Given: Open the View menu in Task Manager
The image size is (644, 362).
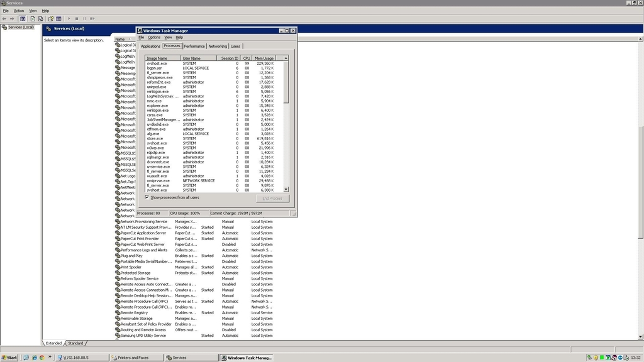Looking at the screenshot, I should 167,37.
